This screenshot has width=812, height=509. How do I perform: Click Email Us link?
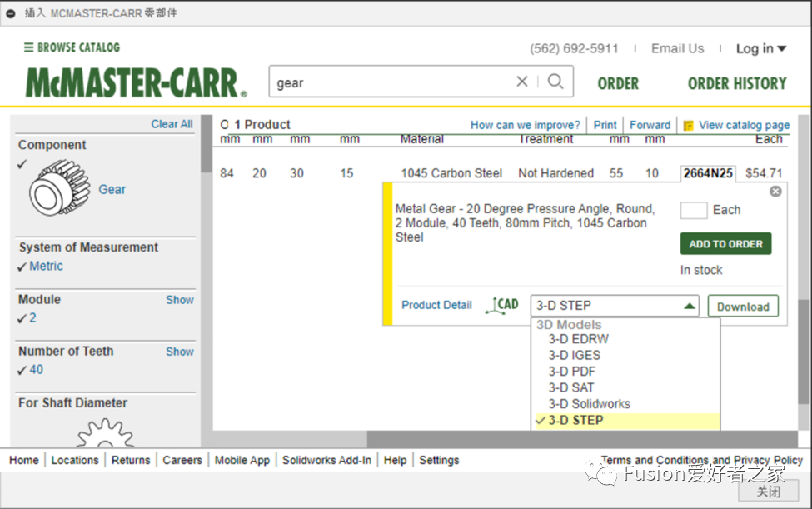point(677,48)
